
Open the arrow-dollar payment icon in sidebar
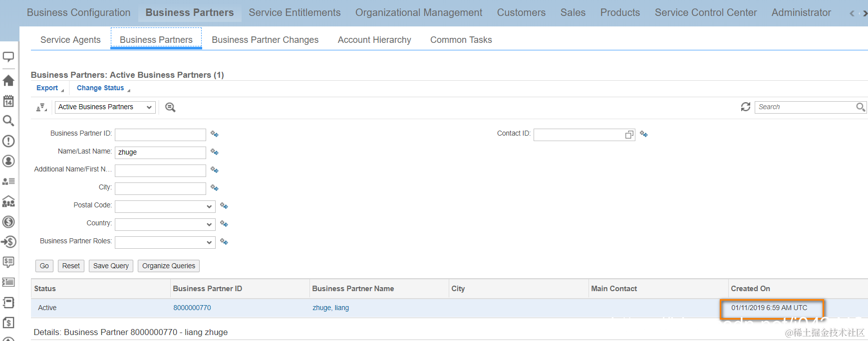coord(8,242)
